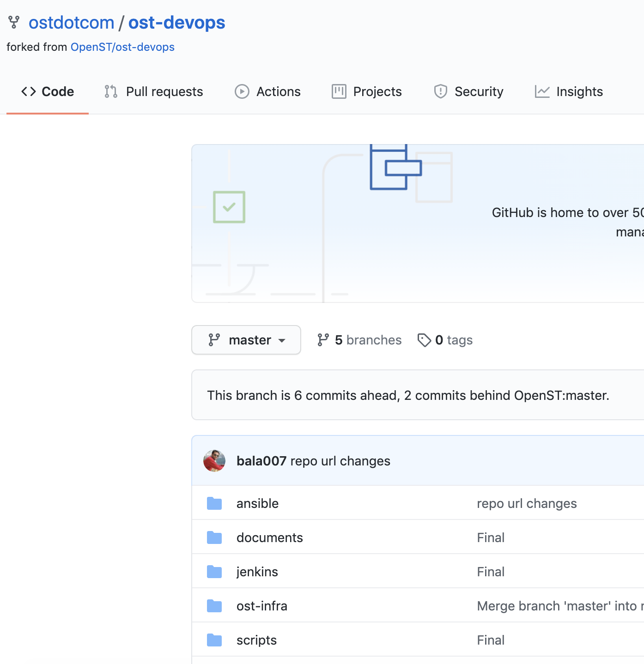Open the scripts folder
This screenshot has width=644, height=664.
coord(256,640)
